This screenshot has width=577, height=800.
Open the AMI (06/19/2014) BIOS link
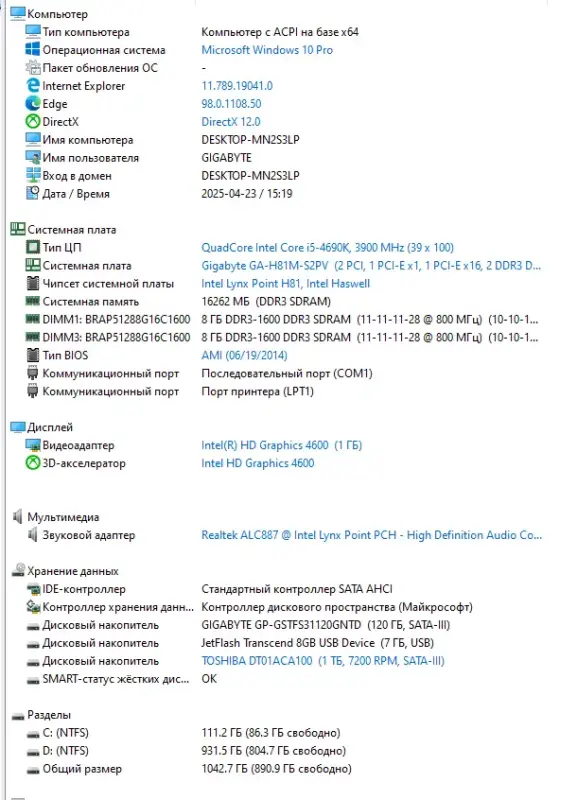coord(244,355)
